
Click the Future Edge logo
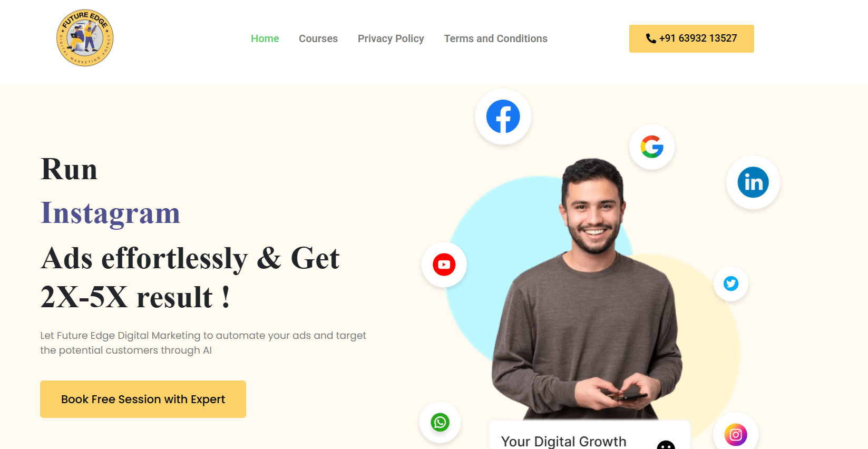pos(85,38)
